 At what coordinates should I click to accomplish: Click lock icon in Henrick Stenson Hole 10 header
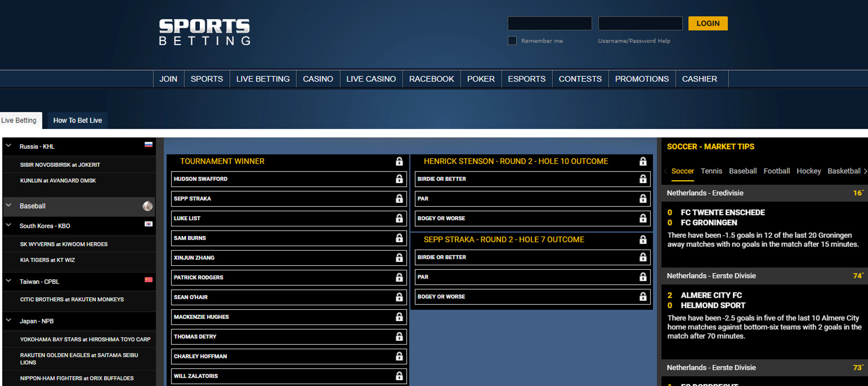coord(643,161)
